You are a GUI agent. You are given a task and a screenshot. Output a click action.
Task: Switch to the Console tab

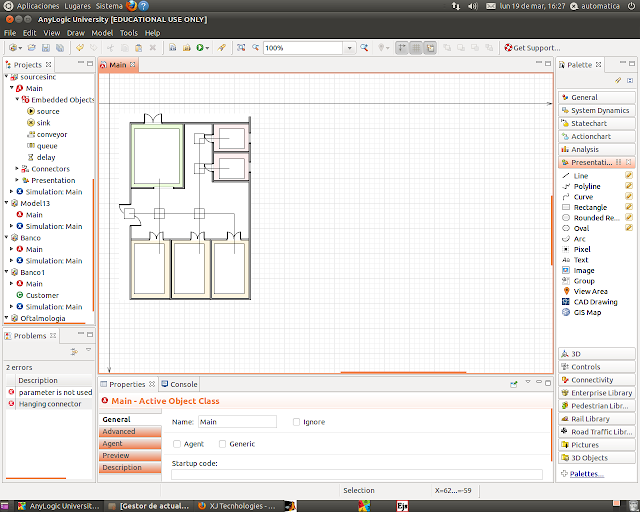coord(179,384)
